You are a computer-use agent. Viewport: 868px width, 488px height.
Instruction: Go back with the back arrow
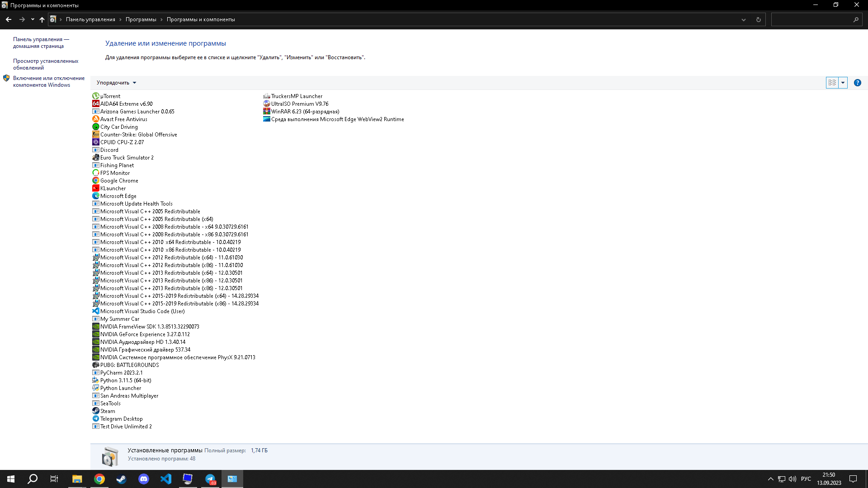point(9,19)
